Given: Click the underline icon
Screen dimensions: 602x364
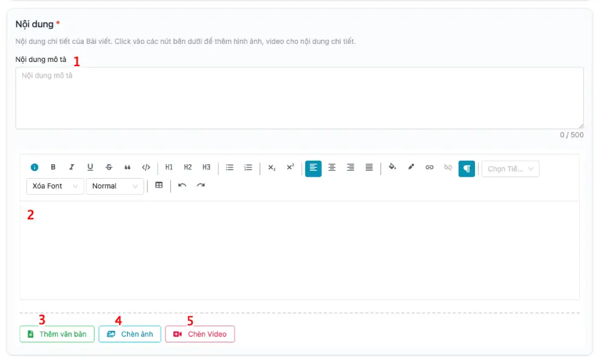Looking at the screenshot, I should point(90,167).
